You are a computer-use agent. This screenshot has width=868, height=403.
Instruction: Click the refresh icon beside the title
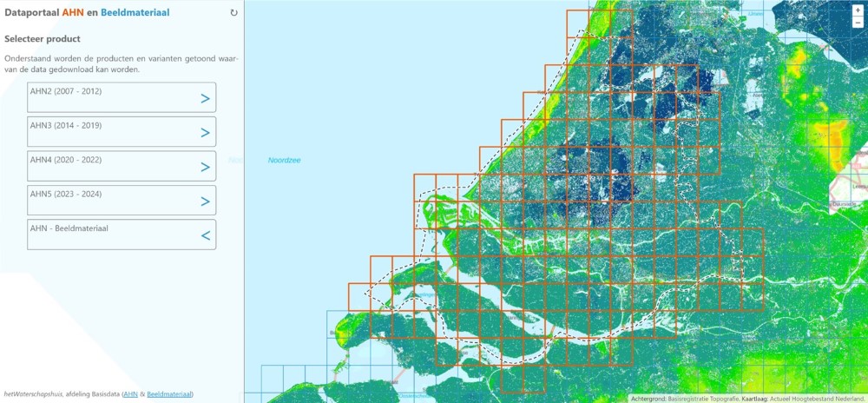pyautogui.click(x=233, y=13)
